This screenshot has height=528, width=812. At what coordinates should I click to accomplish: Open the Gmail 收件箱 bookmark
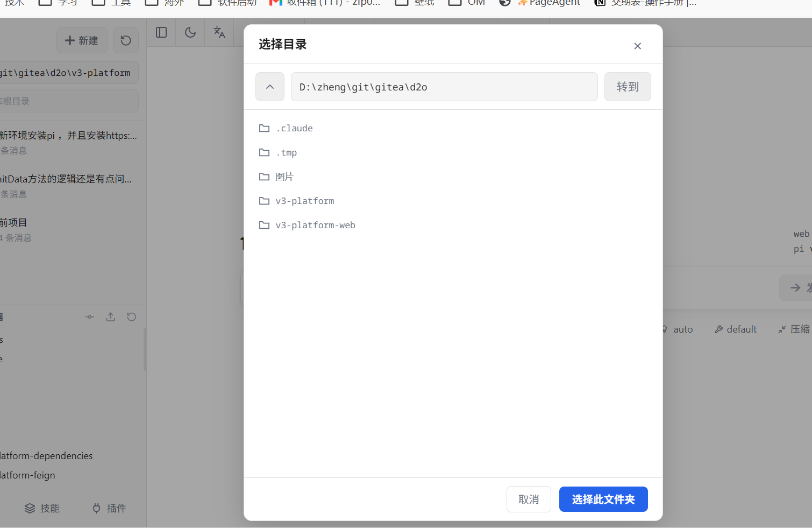325,3
